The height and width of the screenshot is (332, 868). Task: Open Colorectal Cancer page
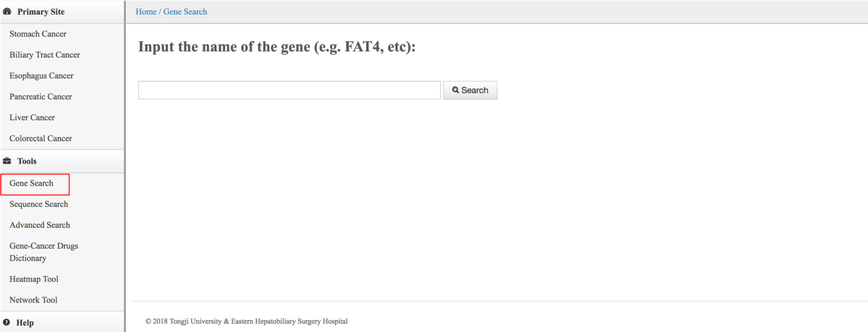coord(40,138)
